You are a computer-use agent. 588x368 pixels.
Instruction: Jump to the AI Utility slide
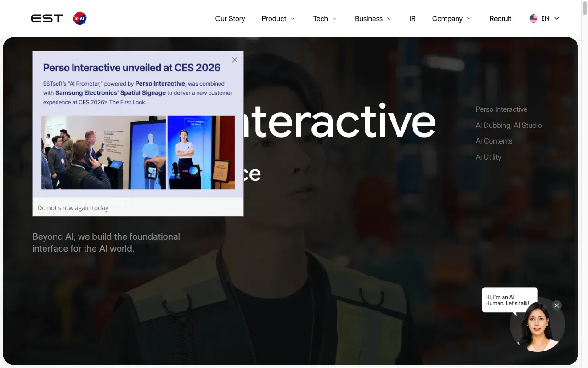(488, 157)
